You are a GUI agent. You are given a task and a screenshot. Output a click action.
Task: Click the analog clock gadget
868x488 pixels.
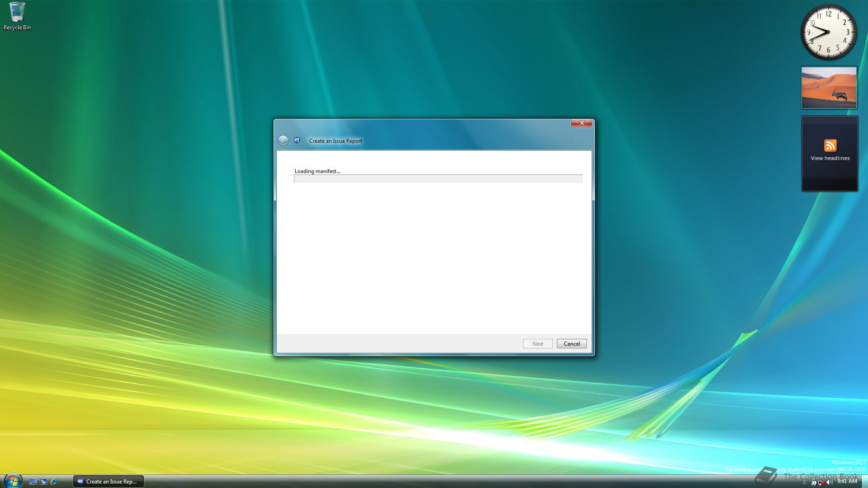point(829,32)
